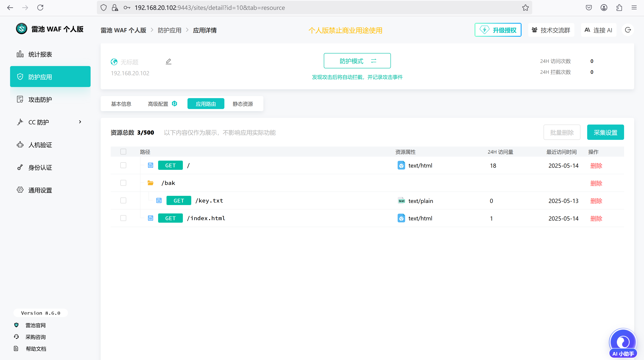Click the pencil edit title icon

coord(169,61)
